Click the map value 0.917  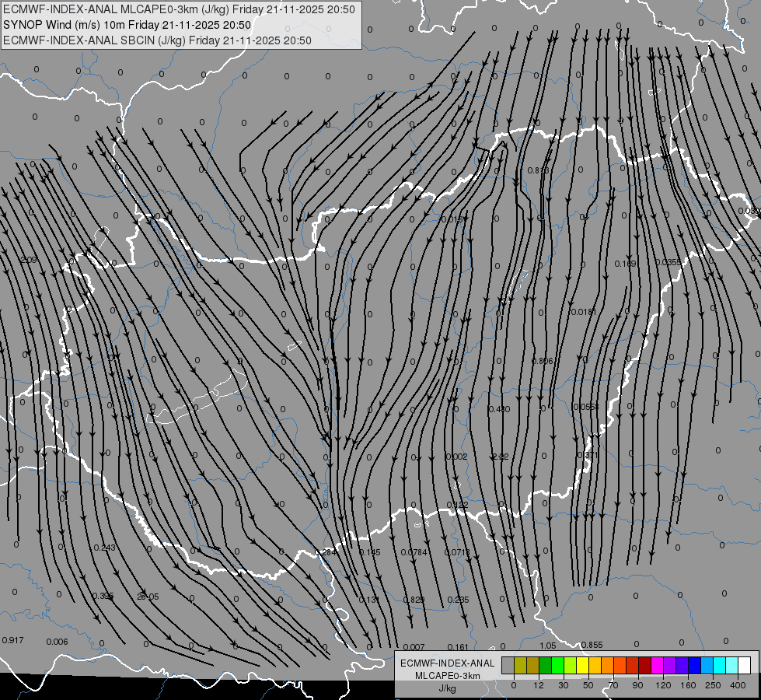12,640
